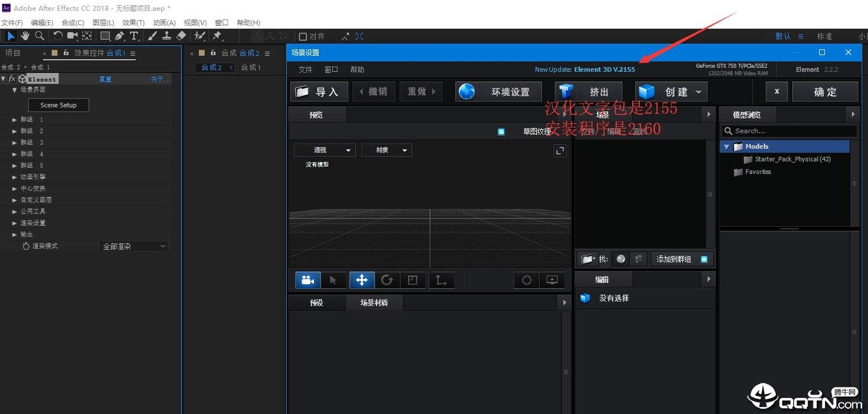This screenshot has width=868, height=414.
Task: Click the Scene Setup button
Action: 58,105
